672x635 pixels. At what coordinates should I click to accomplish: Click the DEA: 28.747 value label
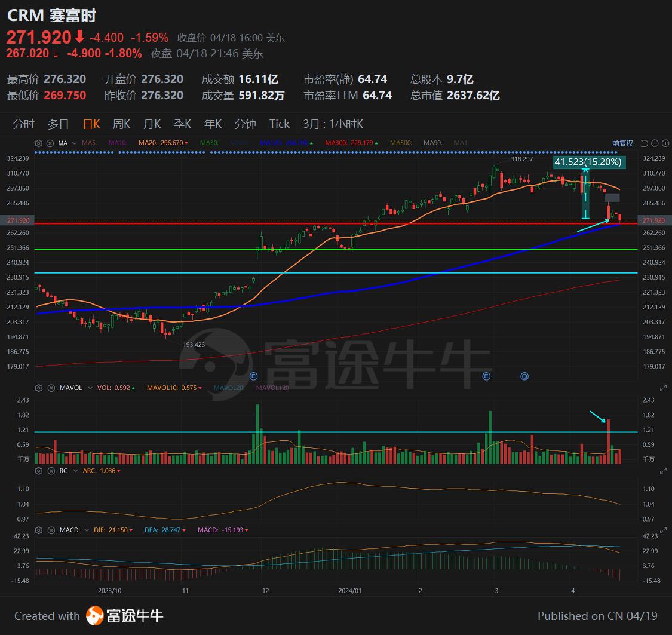click(165, 530)
